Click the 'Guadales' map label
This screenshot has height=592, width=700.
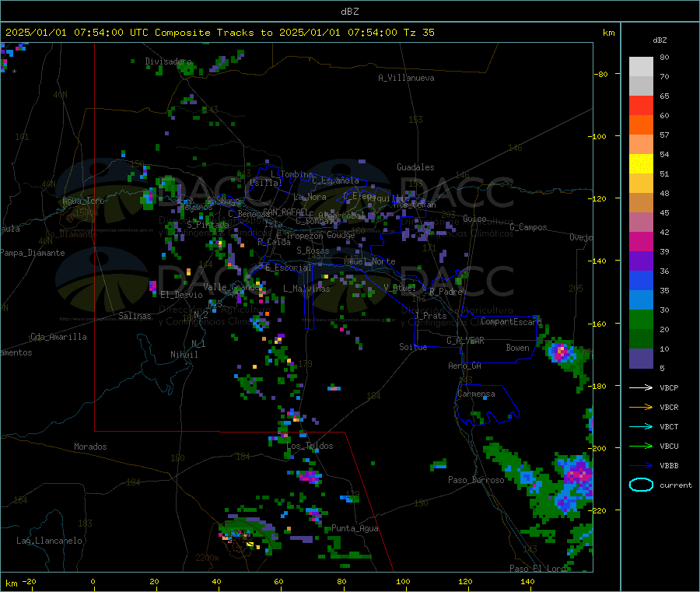(415, 167)
